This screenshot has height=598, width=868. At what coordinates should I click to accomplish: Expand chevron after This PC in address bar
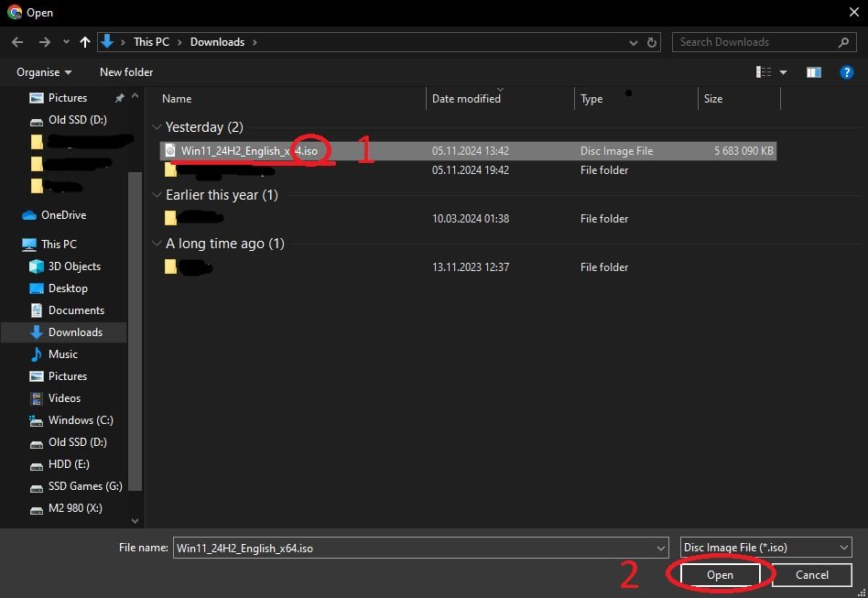[x=179, y=42]
